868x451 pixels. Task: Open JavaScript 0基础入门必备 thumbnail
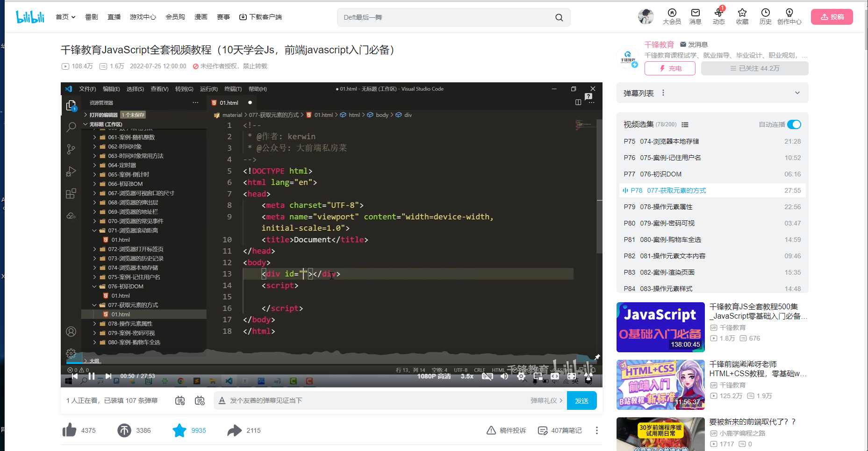(x=660, y=327)
